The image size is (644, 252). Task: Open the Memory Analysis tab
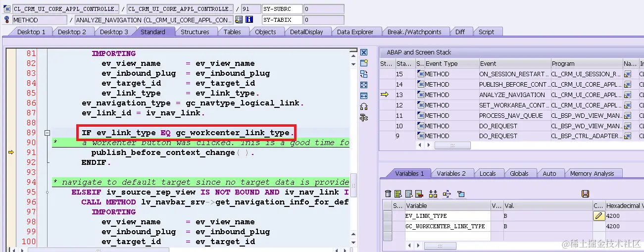(x=592, y=173)
